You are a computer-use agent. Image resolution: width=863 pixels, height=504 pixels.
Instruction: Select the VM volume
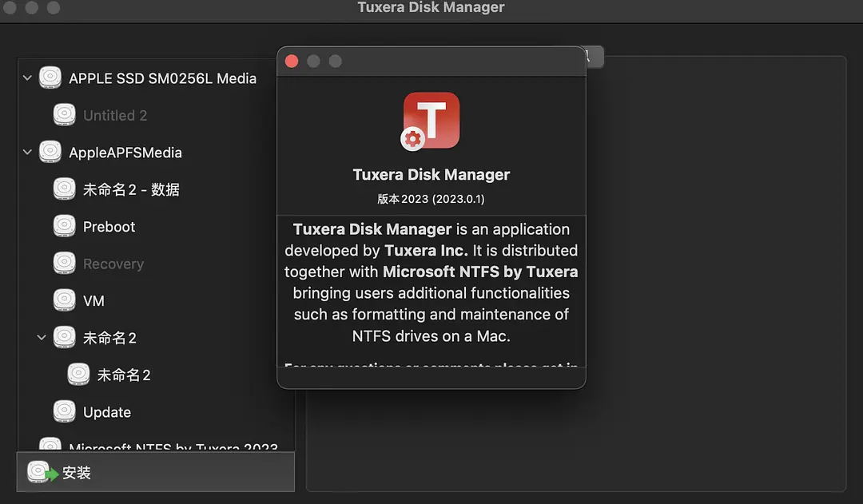coord(93,301)
